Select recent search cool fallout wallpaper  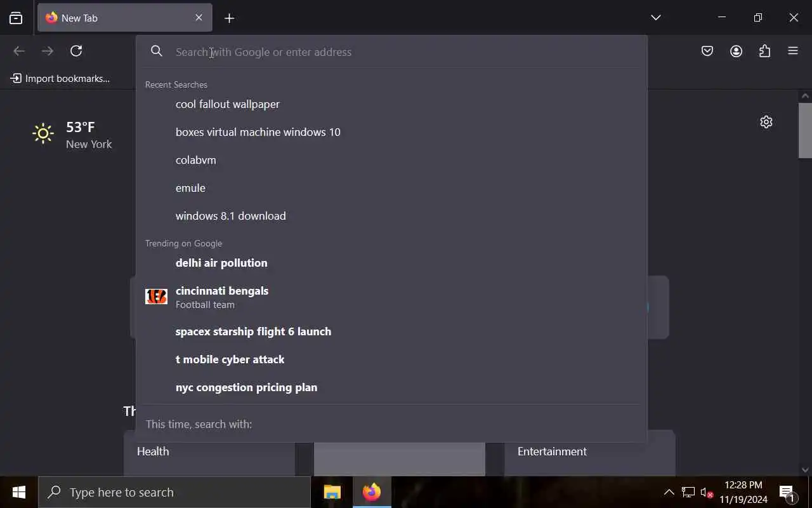pyautogui.click(x=391, y=104)
